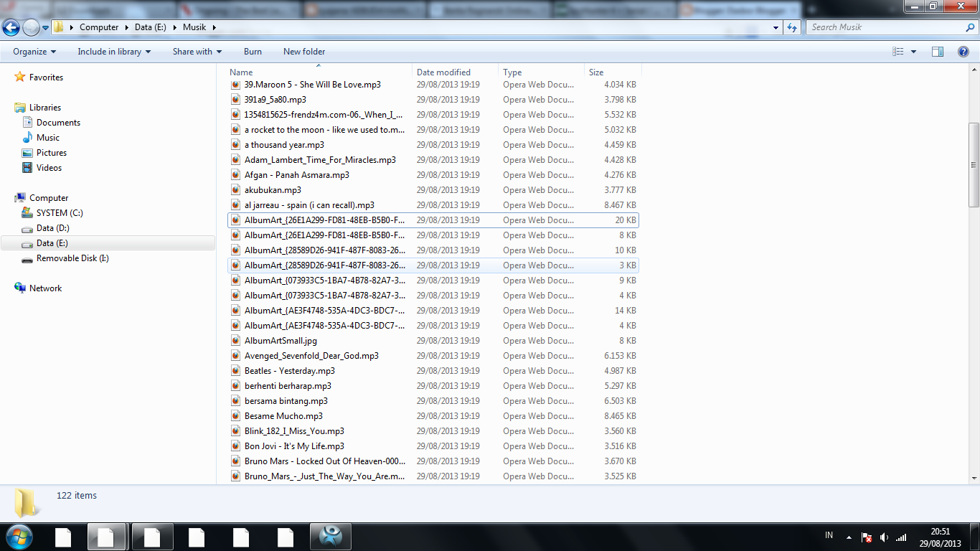The width and height of the screenshot is (980, 551).
Task: Click the Forward navigation arrow
Action: (x=31, y=27)
